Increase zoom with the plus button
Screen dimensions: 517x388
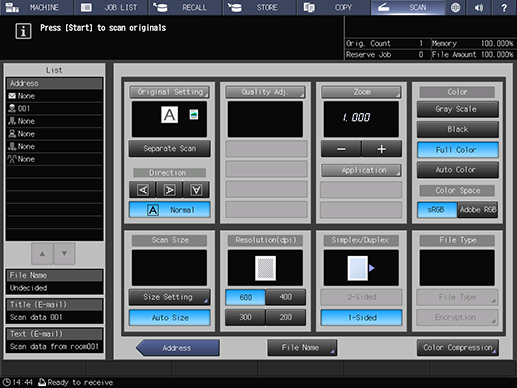(381, 149)
